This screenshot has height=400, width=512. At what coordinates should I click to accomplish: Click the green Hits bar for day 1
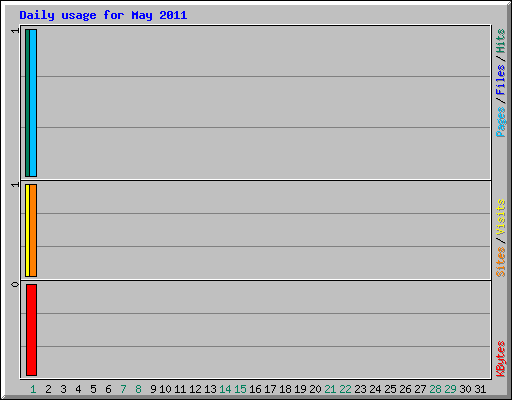27,103
